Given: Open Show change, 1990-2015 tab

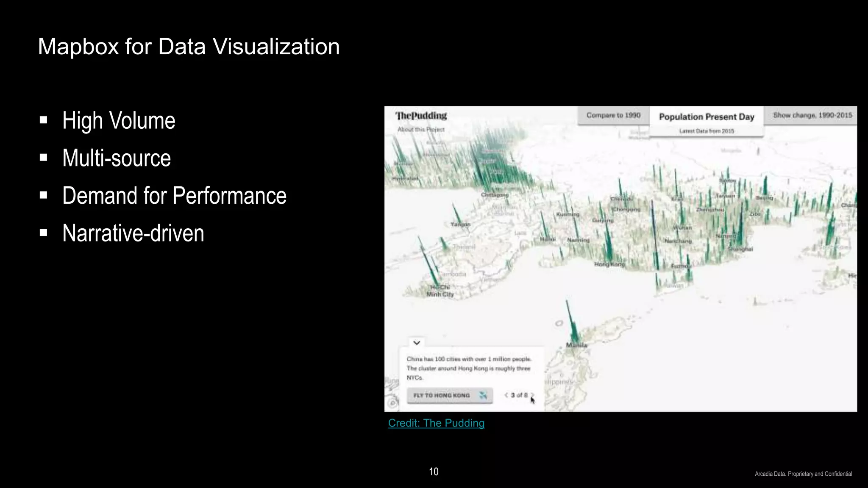Looking at the screenshot, I should click(812, 115).
